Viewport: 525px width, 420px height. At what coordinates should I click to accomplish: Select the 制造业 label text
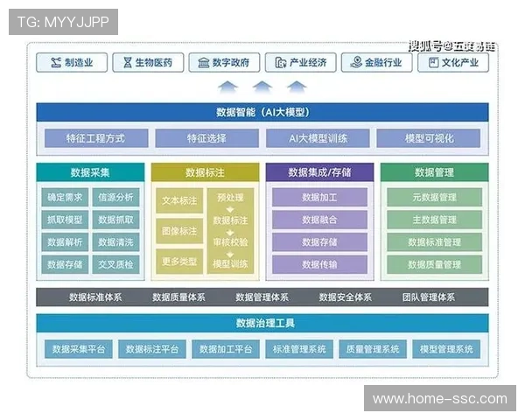(79, 63)
